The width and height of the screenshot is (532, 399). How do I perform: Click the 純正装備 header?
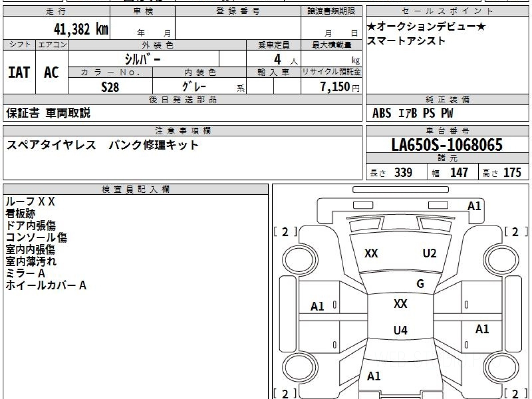pos(447,100)
